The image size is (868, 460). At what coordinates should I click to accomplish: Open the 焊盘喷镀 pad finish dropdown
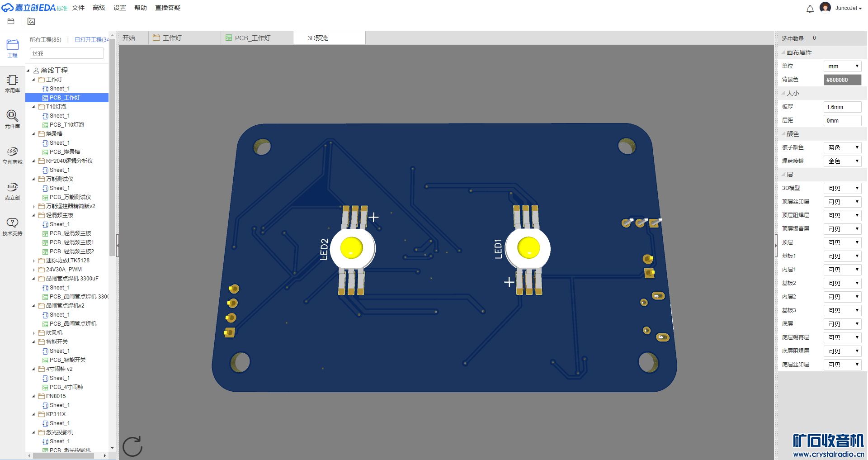(842, 161)
